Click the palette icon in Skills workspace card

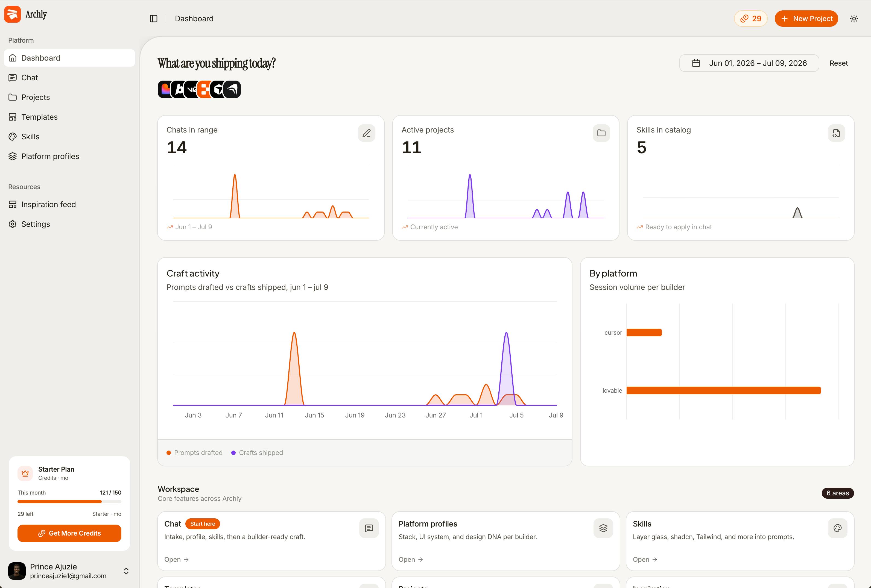click(x=837, y=528)
